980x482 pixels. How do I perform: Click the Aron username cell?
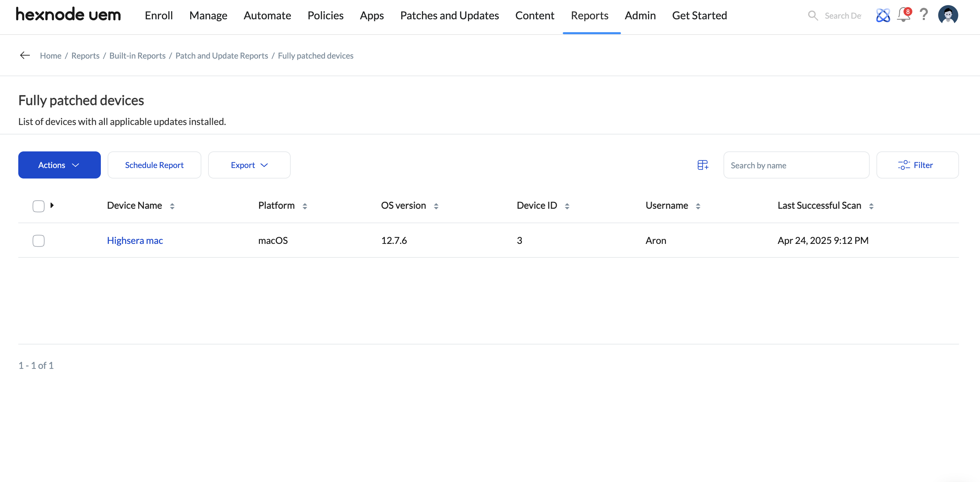coord(655,240)
